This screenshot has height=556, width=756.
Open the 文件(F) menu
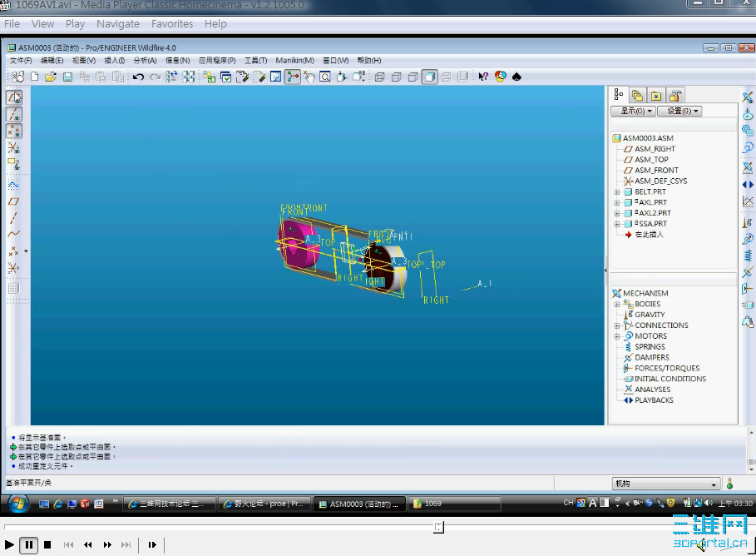21,60
